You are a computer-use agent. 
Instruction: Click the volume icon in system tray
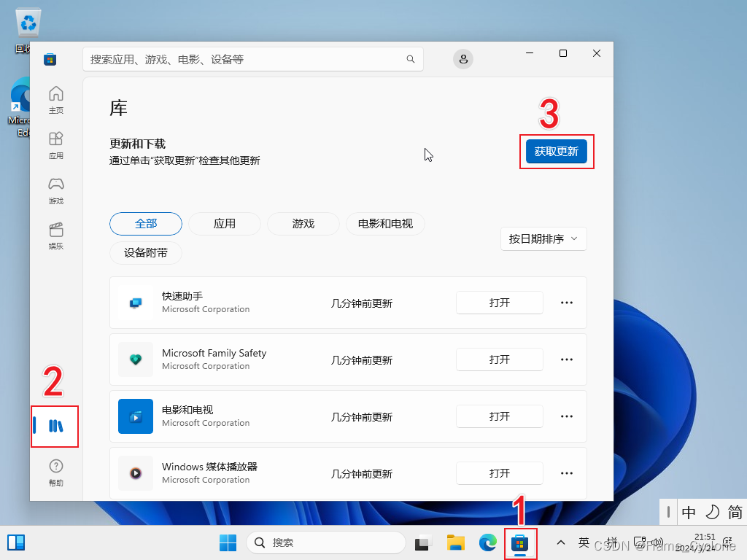[x=657, y=542]
